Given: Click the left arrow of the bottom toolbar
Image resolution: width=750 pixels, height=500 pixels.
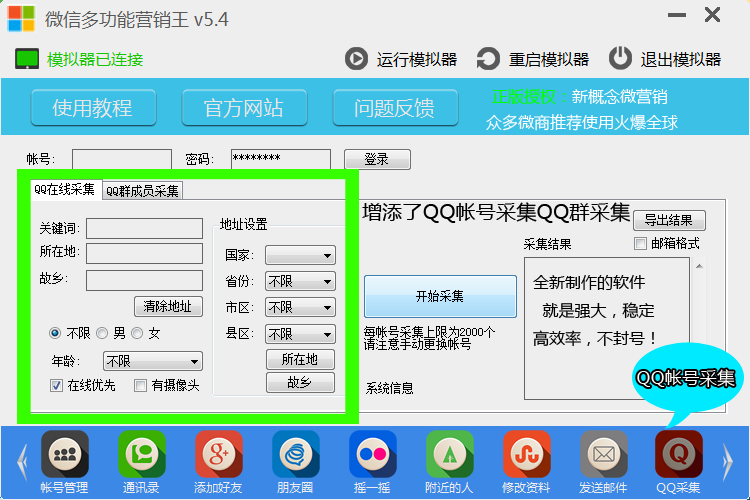Looking at the screenshot, I should tap(22, 462).
